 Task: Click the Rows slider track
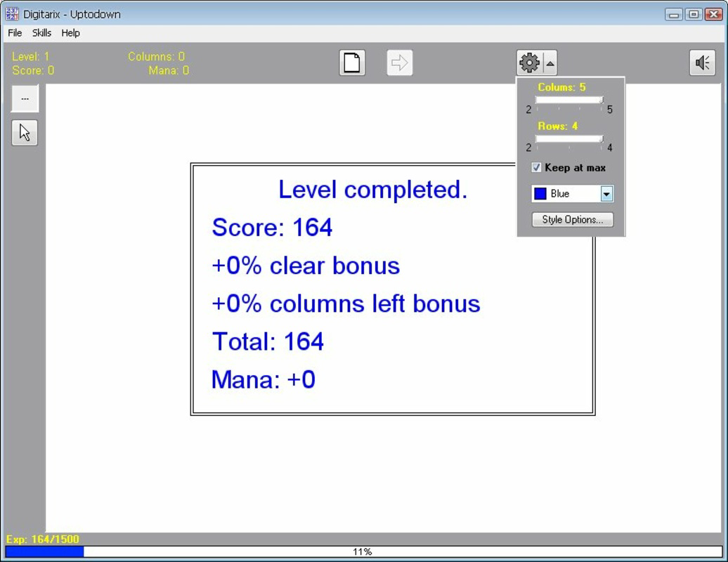click(569, 138)
